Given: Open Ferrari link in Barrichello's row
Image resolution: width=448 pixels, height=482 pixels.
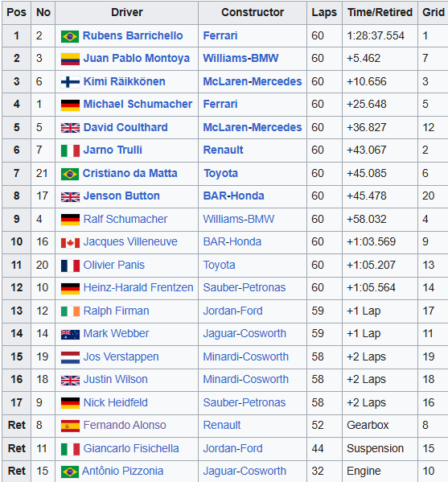Looking at the screenshot, I should click(x=220, y=35).
